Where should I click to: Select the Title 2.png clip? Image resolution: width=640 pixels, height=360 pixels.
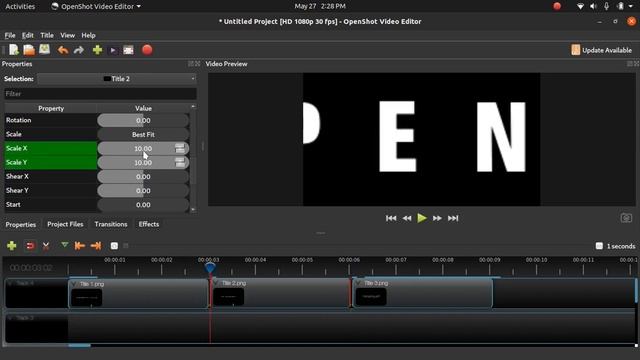(280, 293)
